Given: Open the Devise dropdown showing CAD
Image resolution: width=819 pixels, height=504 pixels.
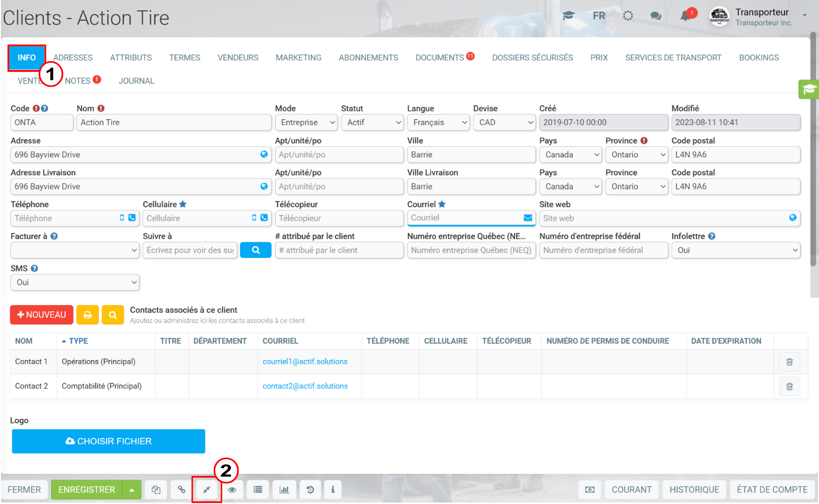Looking at the screenshot, I should [504, 123].
